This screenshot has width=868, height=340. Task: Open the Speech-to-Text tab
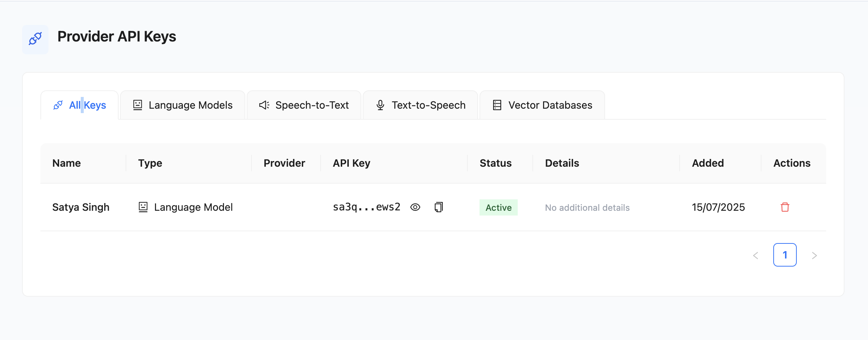click(x=304, y=105)
